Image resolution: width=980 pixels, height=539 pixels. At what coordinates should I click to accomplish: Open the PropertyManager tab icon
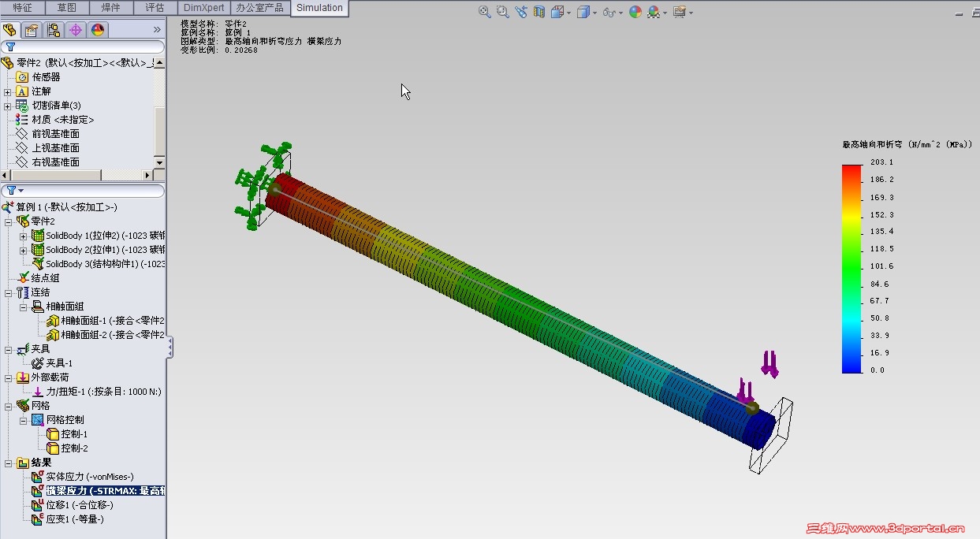(32, 30)
